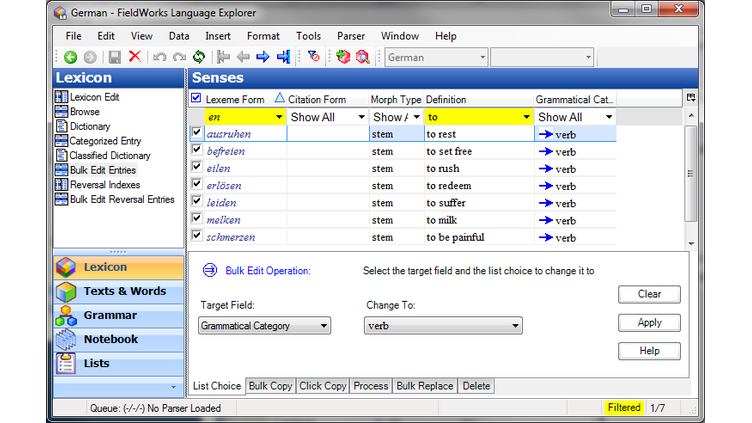Switch to the Click Copy tab
The image size is (752, 423).
point(322,386)
